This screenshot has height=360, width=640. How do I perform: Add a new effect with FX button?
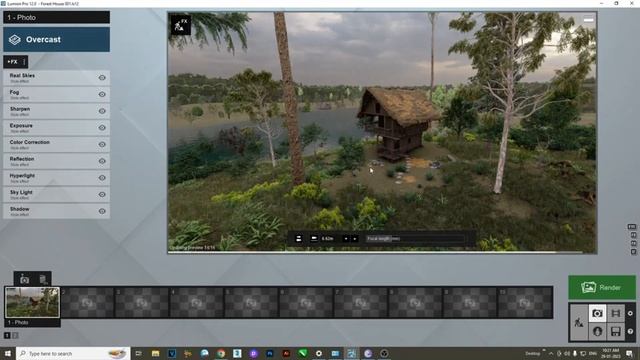[x=12, y=62]
